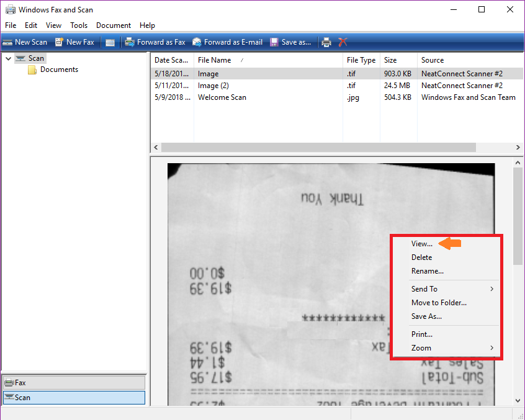Choose View... in the context menu
The image size is (525, 420).
click(x=422, y=244)
